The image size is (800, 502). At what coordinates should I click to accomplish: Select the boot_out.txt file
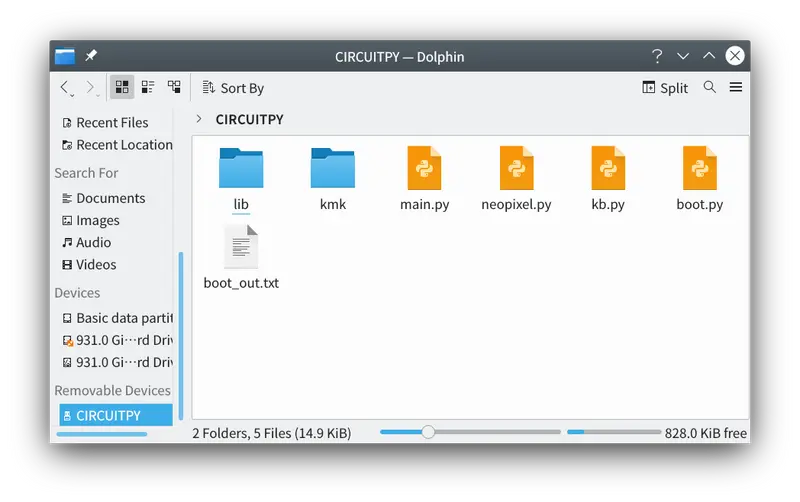[x=241, y=258]
